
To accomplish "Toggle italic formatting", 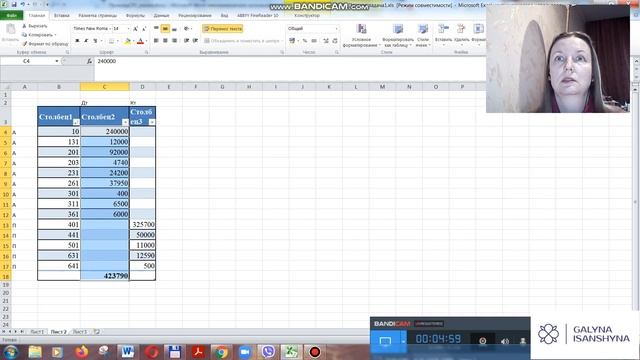I will coord(86,41).
